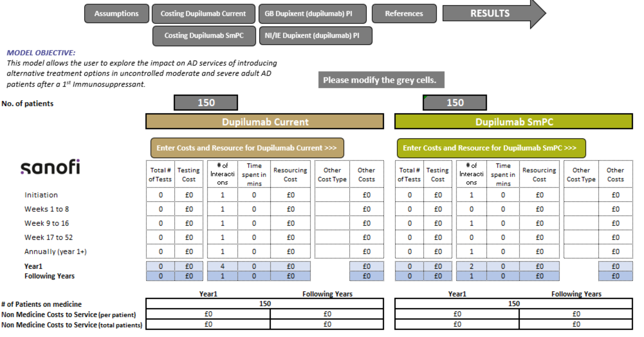Click Dupilumab SmPC Time spent in mins header
This screenshot has height=337, width=644.
tap(503, 174)
